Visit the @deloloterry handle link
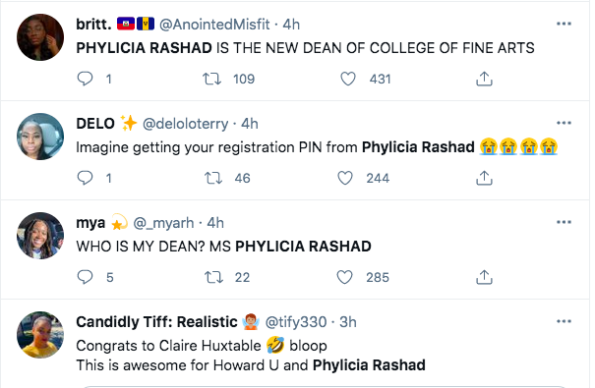The height and width of the screenshot is (388, 595). pyautogui.click(x=185, y=124)
